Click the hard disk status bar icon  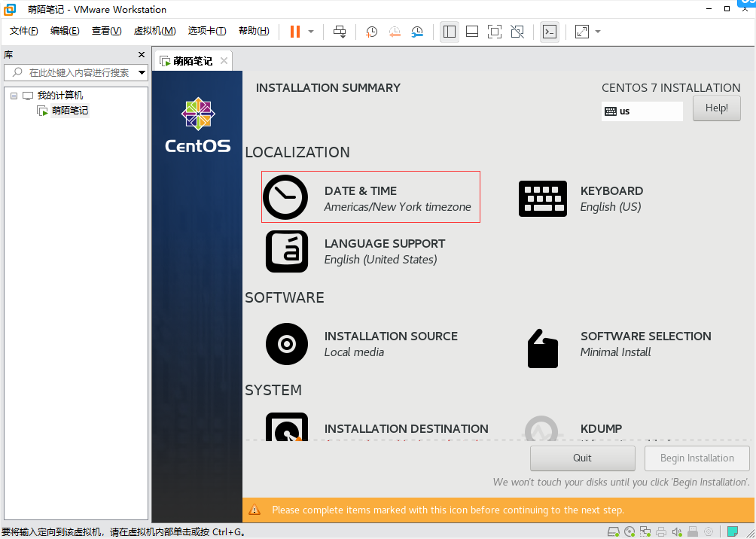tap(613, 532)
